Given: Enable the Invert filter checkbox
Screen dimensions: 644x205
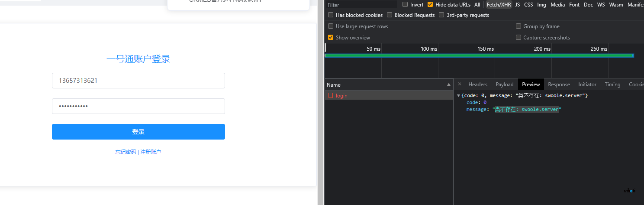Looking at the screenshot, I should 405,4.
